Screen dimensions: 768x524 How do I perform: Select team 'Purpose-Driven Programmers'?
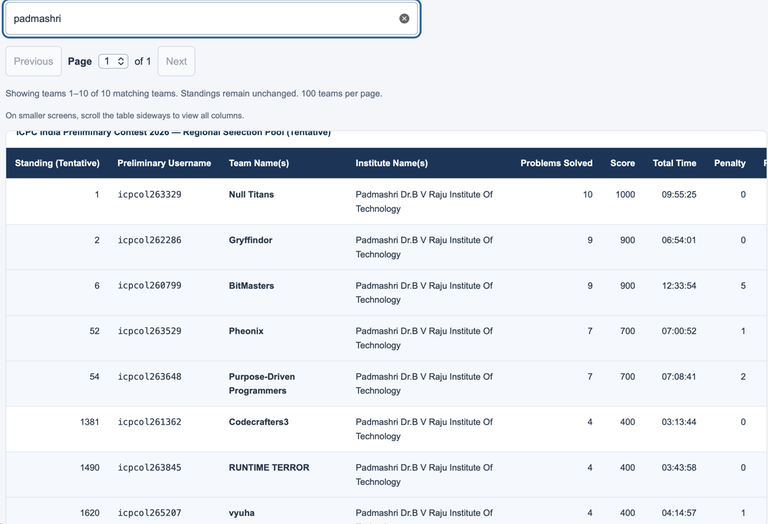[262, 383]
